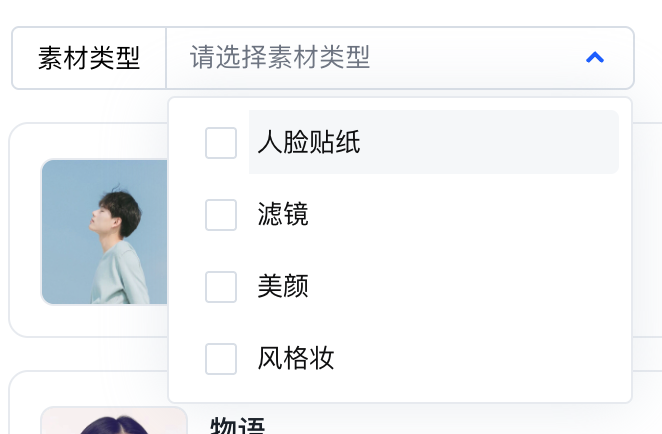Image resolution: width=662 pixels, height=434 pixels.
Task: Tick the 人脸贴纸 checkbox
Action: coord(221,143)
